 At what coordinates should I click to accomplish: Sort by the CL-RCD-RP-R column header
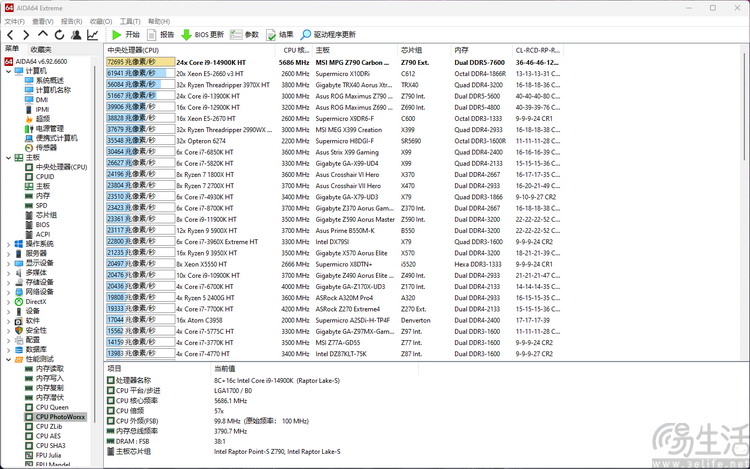click(x=538, y=50)
